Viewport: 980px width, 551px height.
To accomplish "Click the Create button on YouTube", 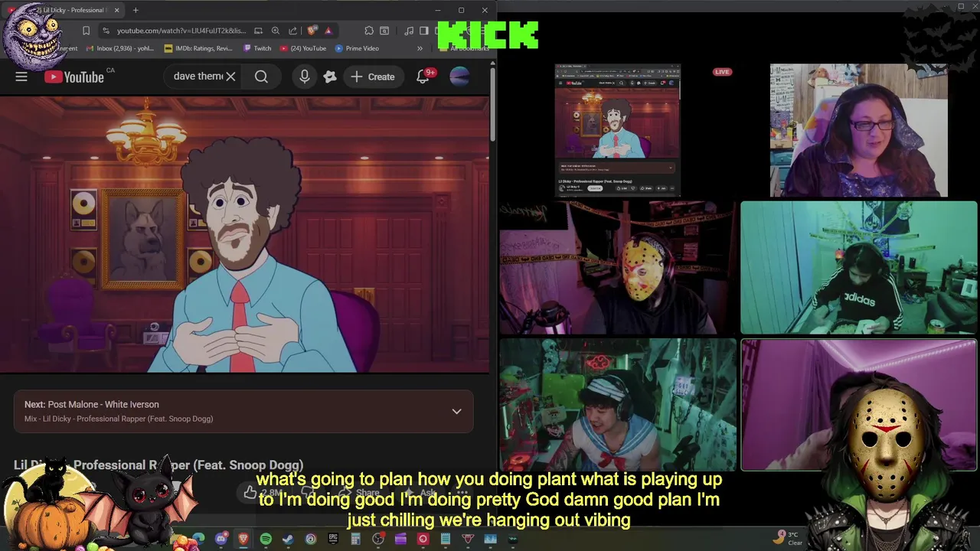I will point(373,77).
